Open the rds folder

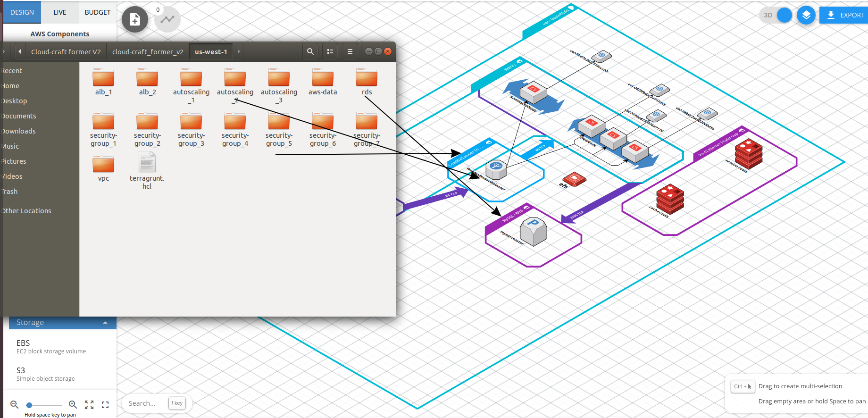tap(367, 82)
